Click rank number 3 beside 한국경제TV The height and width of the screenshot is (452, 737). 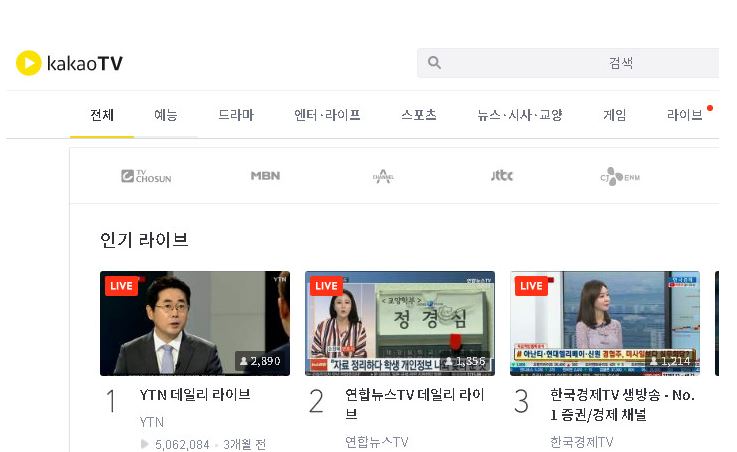[x=521, y=401]
